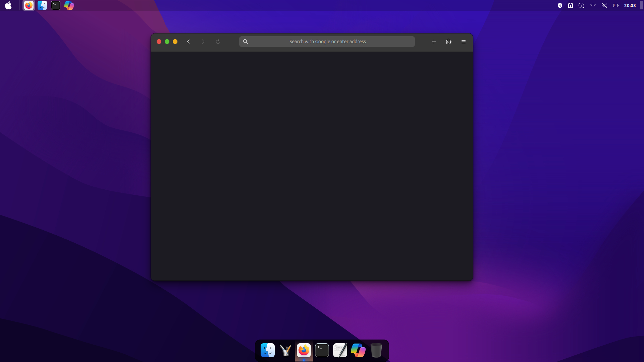Screen dimensions: 644x362
Task: Focus the Search with Google address field
Action: click(x=327, y=42)
